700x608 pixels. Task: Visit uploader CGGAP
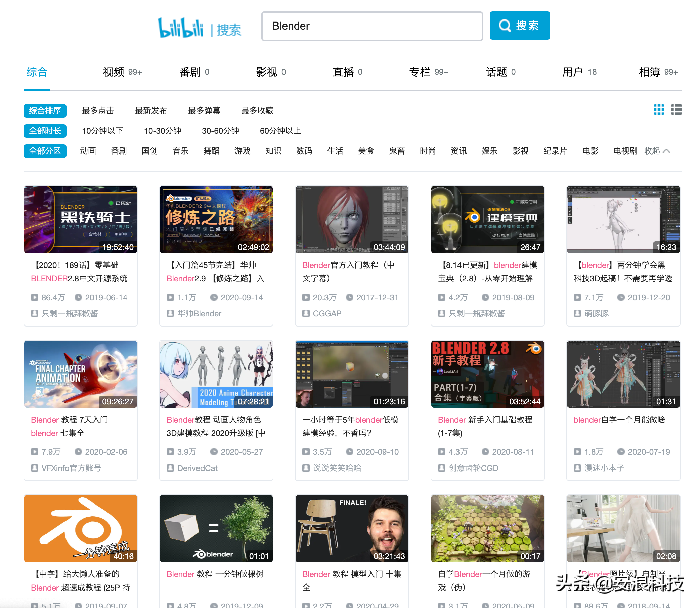coord(327,313)
